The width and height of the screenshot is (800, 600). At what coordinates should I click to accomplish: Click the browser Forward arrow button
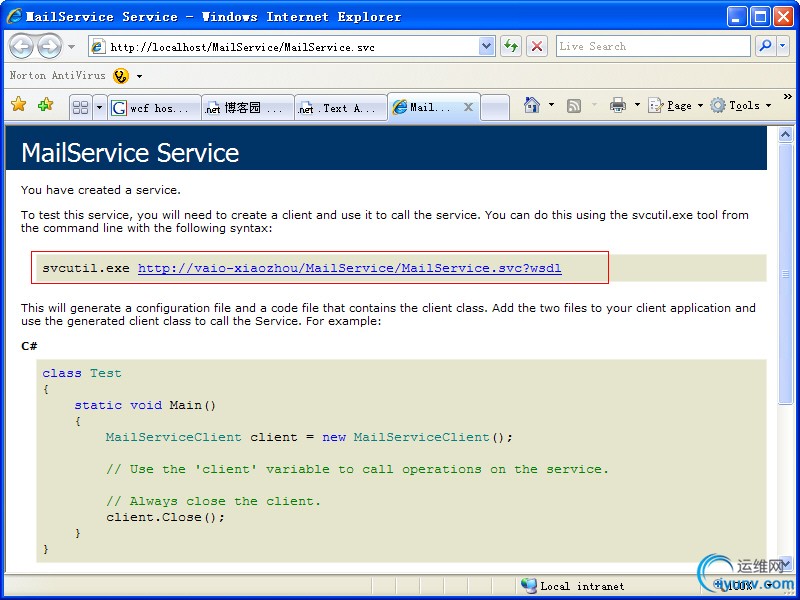(x=49, y=46)
